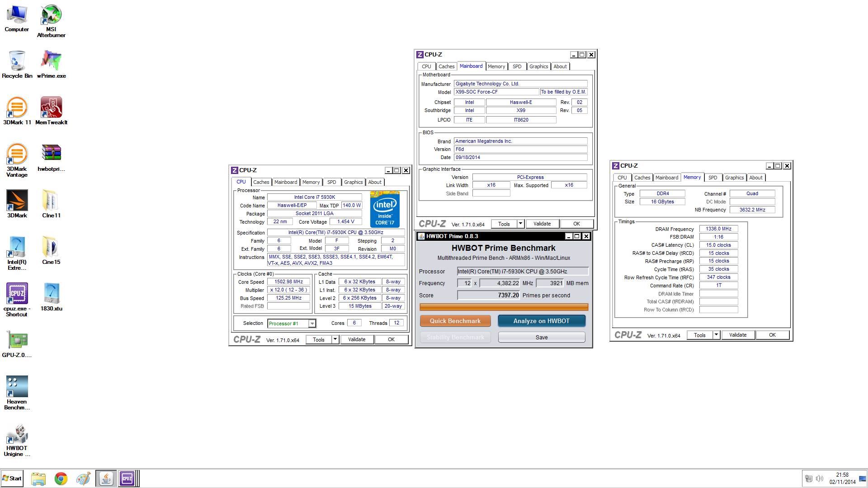Select MemTweakIt desktop icon
This screenshot has width=868, height=488.
[51, 111]
